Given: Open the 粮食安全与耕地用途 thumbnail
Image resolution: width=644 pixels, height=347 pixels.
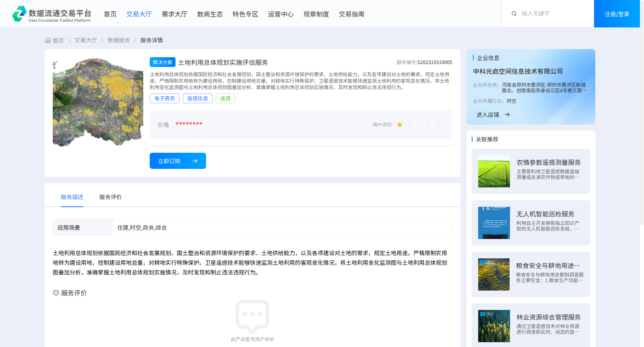Looking at the screenshot, I should pyautogui.click(x=494, y=274).
